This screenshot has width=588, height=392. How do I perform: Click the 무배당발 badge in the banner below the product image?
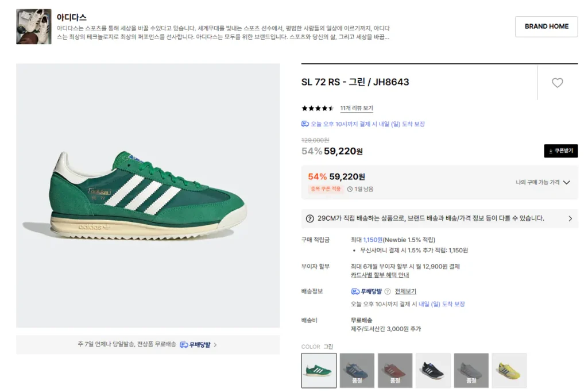click(195, 345)
